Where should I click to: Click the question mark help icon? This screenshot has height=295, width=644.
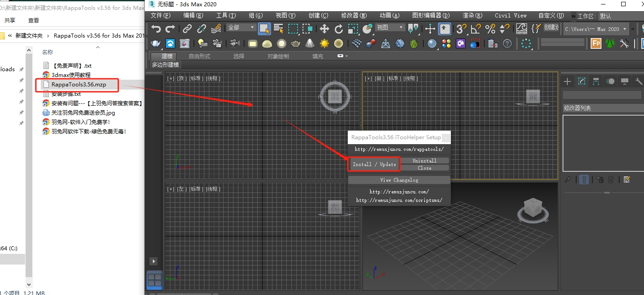pyautogui.click(x=507, y=43)
